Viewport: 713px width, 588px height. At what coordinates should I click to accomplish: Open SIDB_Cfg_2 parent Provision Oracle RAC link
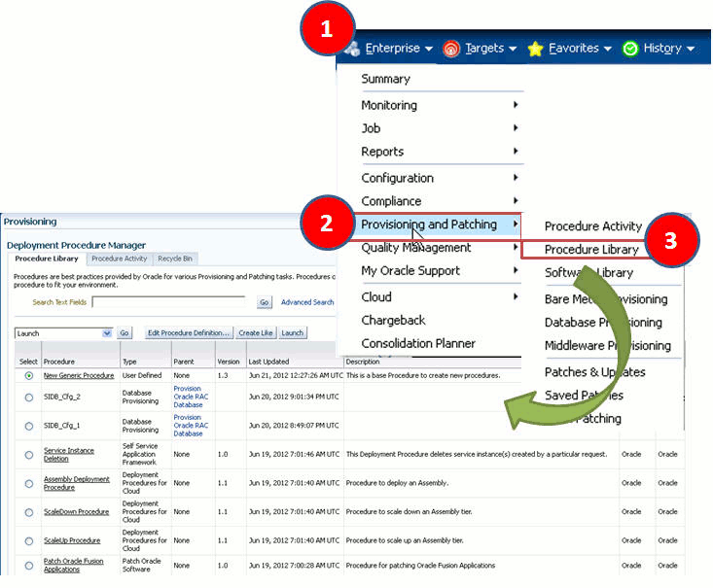click(x=191, y=397)
